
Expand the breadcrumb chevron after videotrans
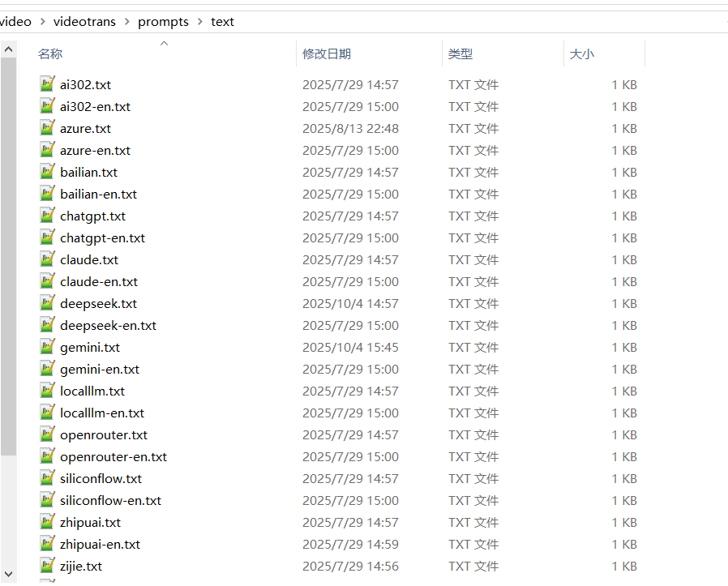pos(127,22)
